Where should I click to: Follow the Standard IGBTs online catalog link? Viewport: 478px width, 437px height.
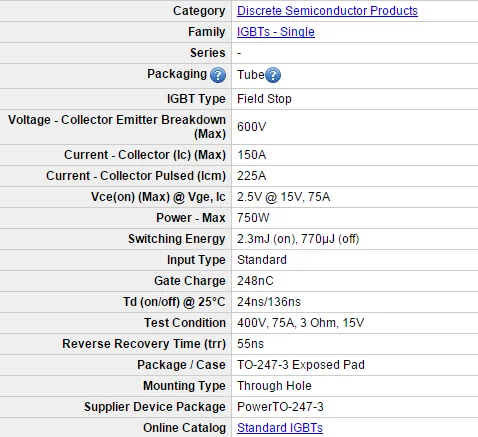click(280, 428)
